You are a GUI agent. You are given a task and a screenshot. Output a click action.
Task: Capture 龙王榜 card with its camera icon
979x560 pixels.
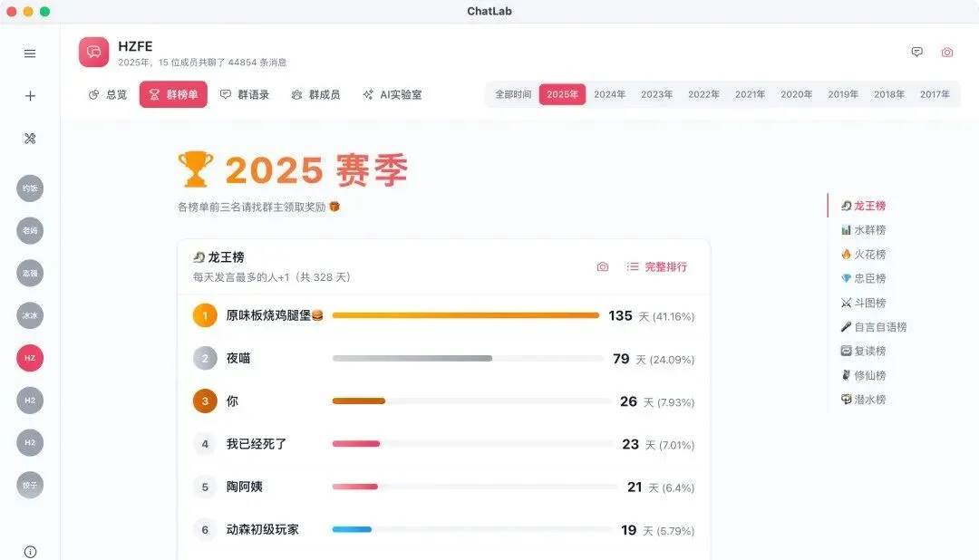tap(603, 267)
